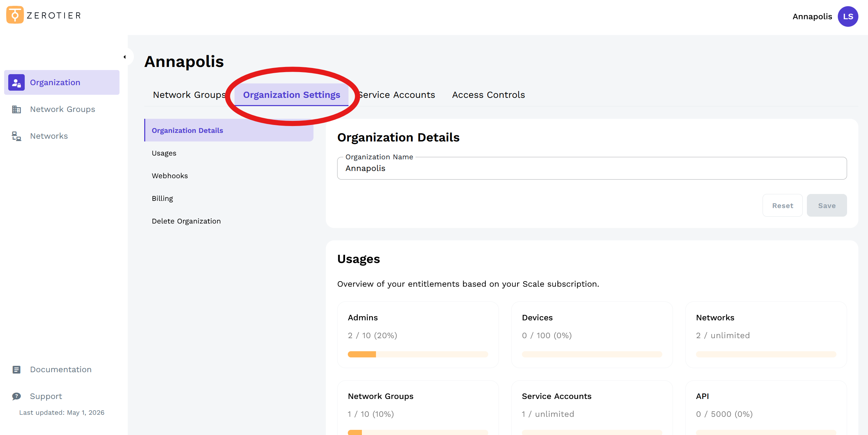
Task: Click the Admins usage progress bar
Action: pyautogui.click(x=418, y=354)
